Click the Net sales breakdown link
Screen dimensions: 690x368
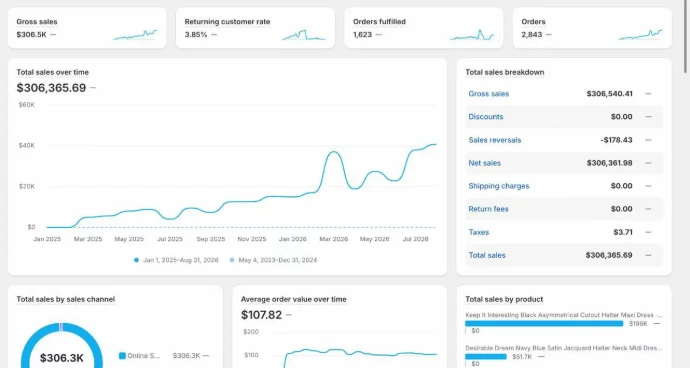click(x=484, y=163)
